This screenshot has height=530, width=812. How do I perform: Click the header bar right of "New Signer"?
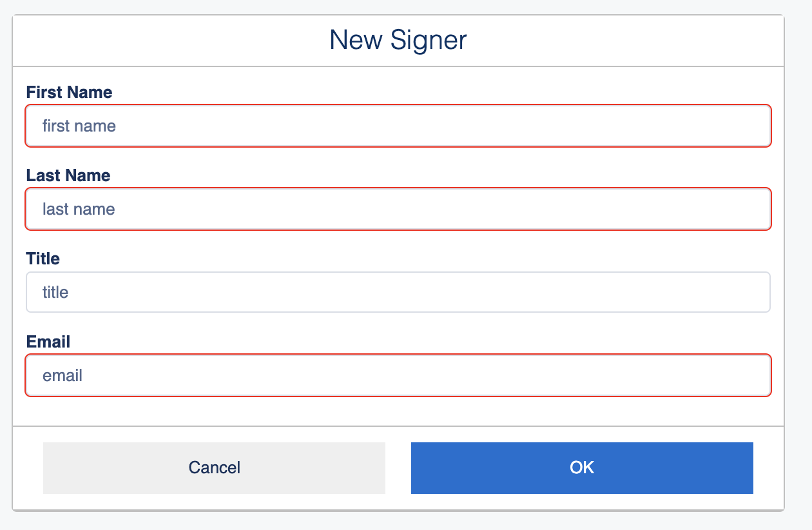(632, 40)
